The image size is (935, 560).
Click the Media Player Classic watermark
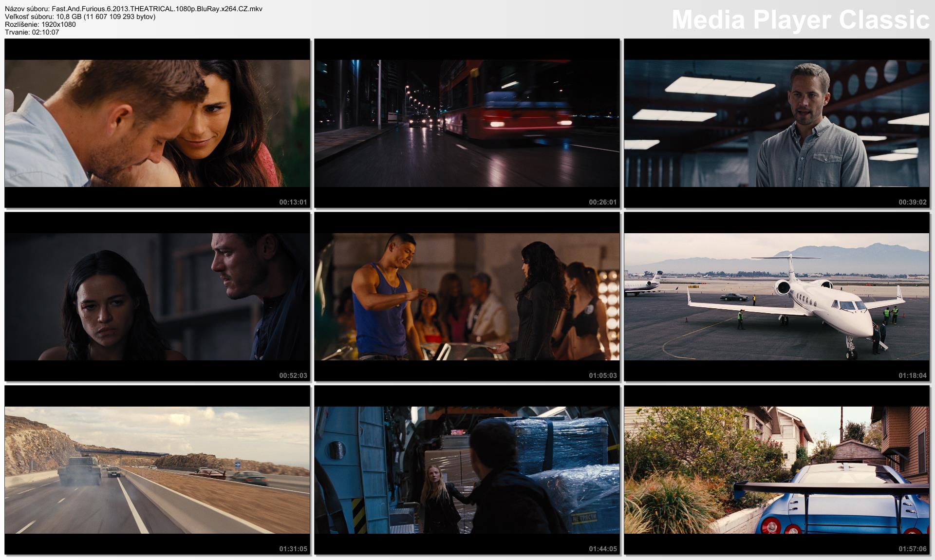click(x=800, y=20)
